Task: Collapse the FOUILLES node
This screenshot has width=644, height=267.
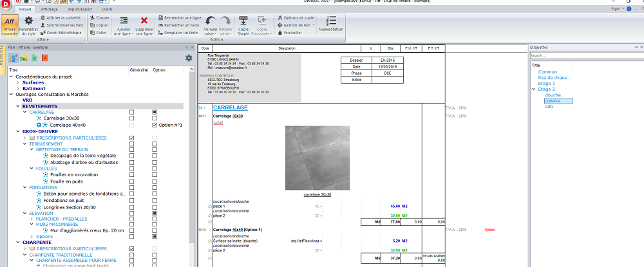Action: pyautogui.click(x=31, y=169)
